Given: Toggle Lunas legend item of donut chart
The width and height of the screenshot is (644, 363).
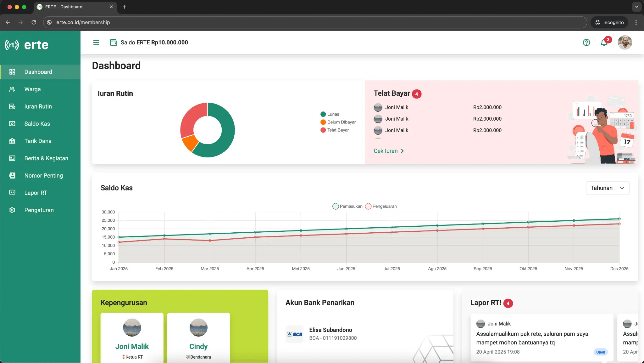Looking at the screenshot, I should pyautogui.click(x=330, y=114).
